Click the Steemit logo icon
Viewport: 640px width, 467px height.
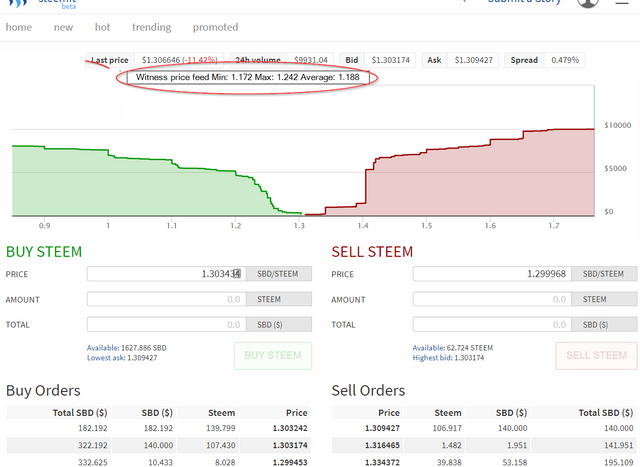tap(18, 3)
